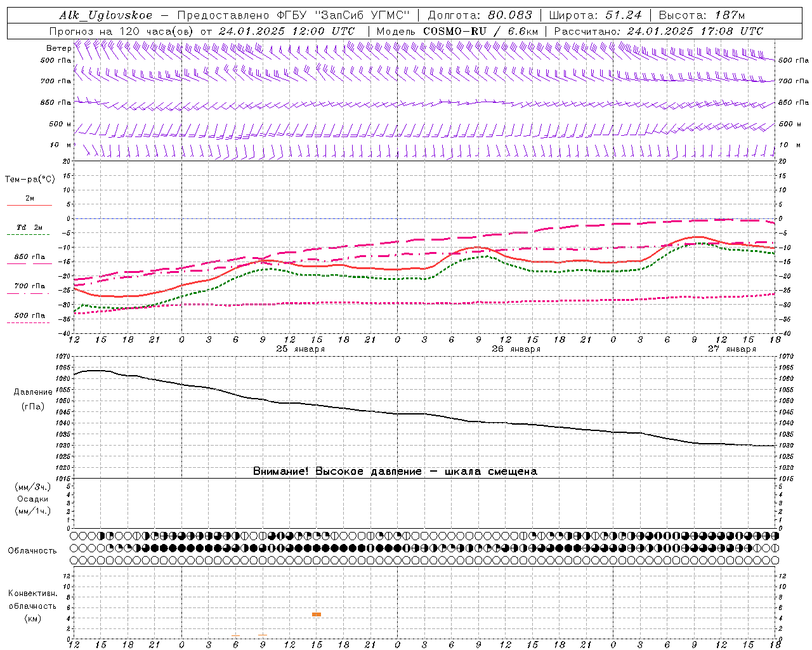The image size is (812, 650).
Task: Select the '(мм/1ч.)' units label
Action: (32, 511)
